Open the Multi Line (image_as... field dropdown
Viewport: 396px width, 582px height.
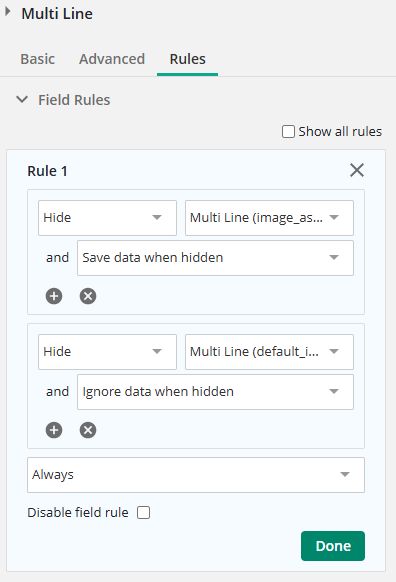(x=269, y=218)
